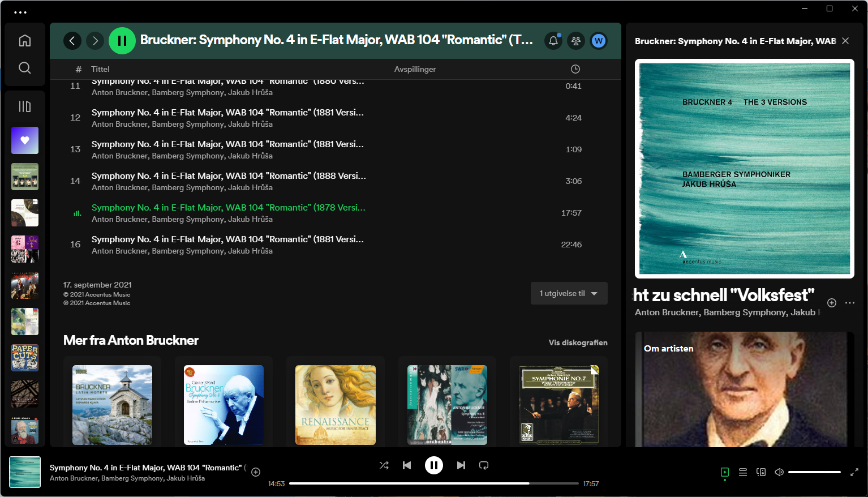
Task: Pause album using green header button
Action: pyautogui.click(x=122, y=41)
